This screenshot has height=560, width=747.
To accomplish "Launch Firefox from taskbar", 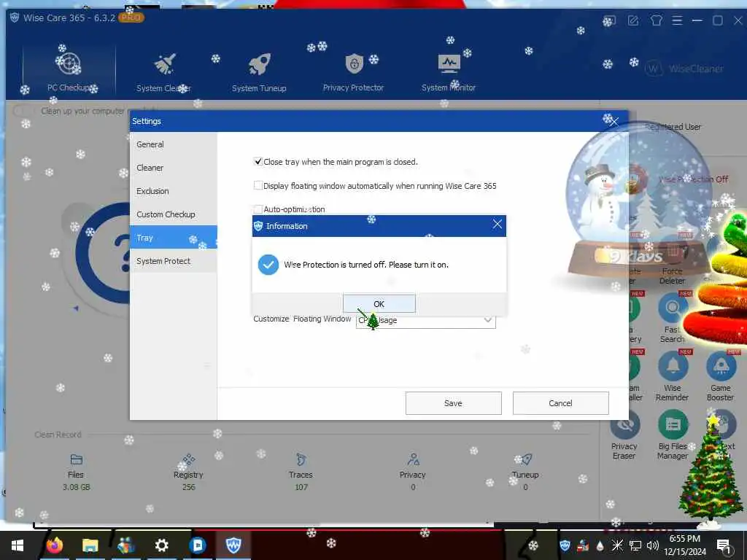I will coord(55,545).
